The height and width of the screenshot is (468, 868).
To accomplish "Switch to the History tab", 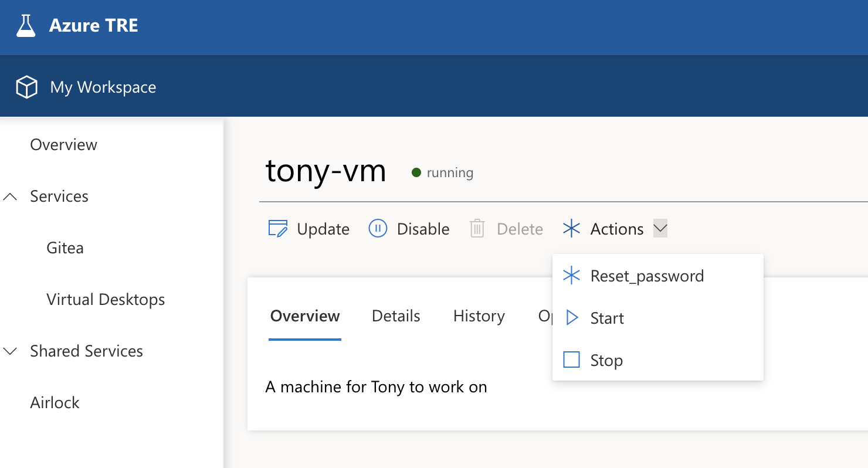I will tap(479, 316).
